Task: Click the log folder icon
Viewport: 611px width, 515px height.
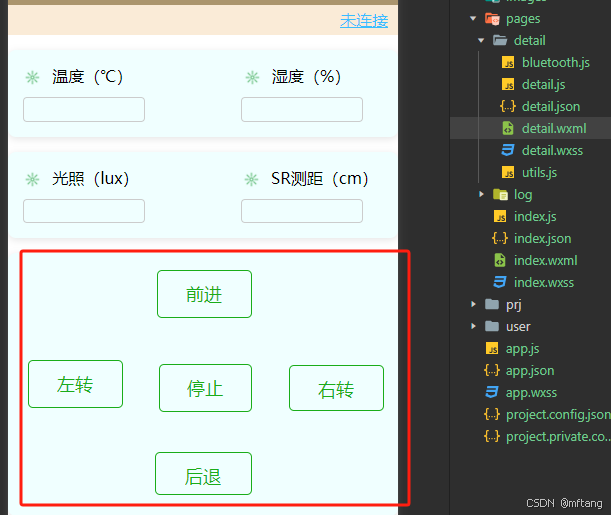Action: coord(500,194)
